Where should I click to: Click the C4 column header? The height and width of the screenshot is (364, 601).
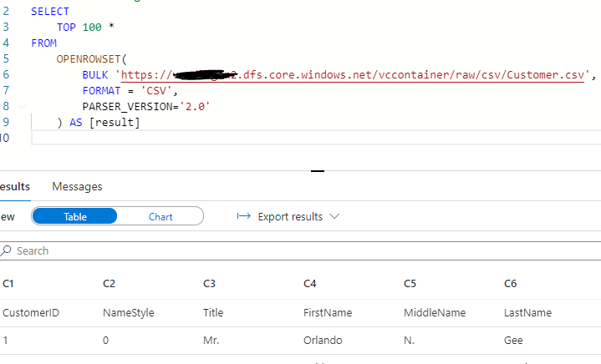[310, 284]
